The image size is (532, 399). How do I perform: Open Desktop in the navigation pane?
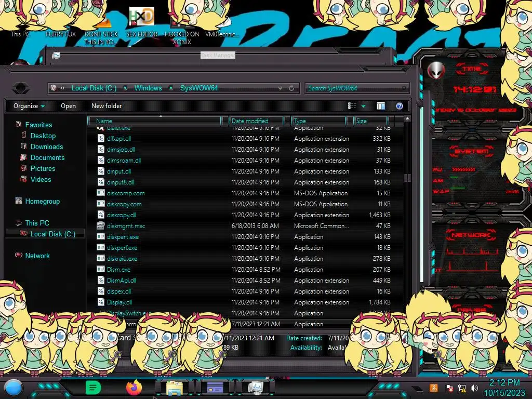43,136
